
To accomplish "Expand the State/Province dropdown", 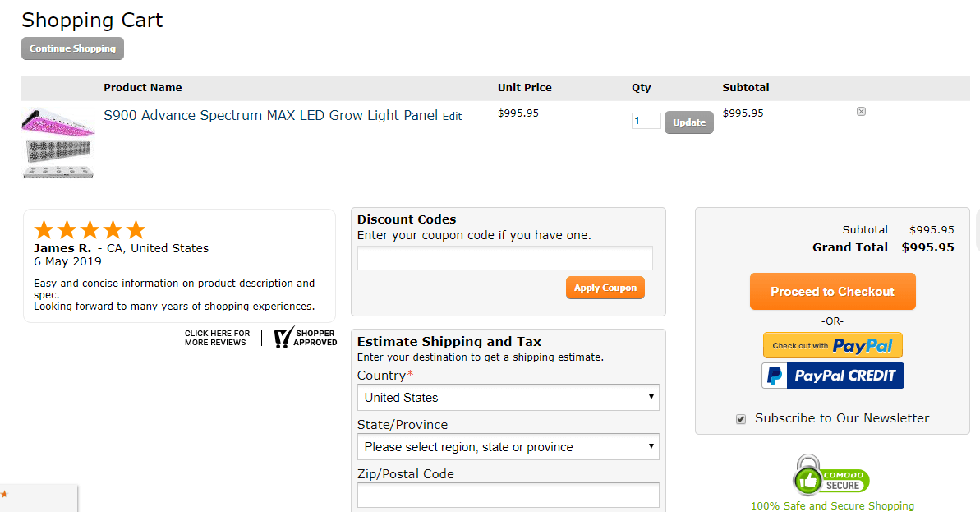I will (508, 447).
